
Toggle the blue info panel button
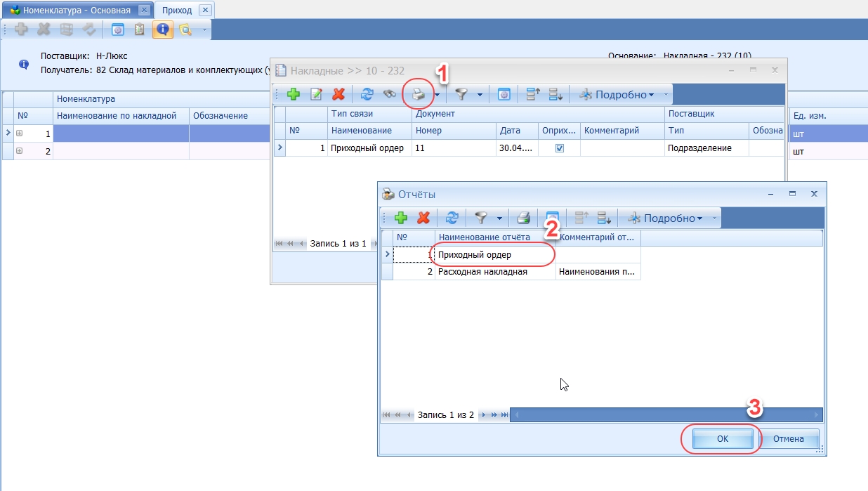[162, 30]
